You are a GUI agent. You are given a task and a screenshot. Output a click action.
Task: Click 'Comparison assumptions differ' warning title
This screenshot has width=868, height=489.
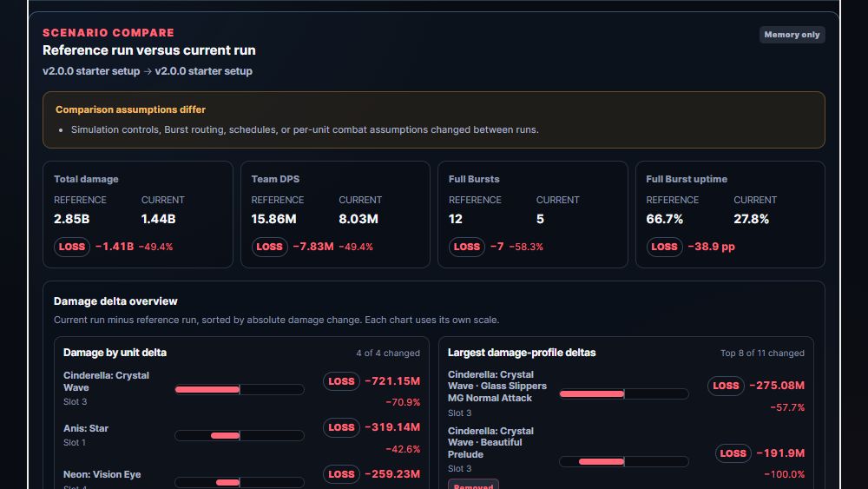[131, 109]
